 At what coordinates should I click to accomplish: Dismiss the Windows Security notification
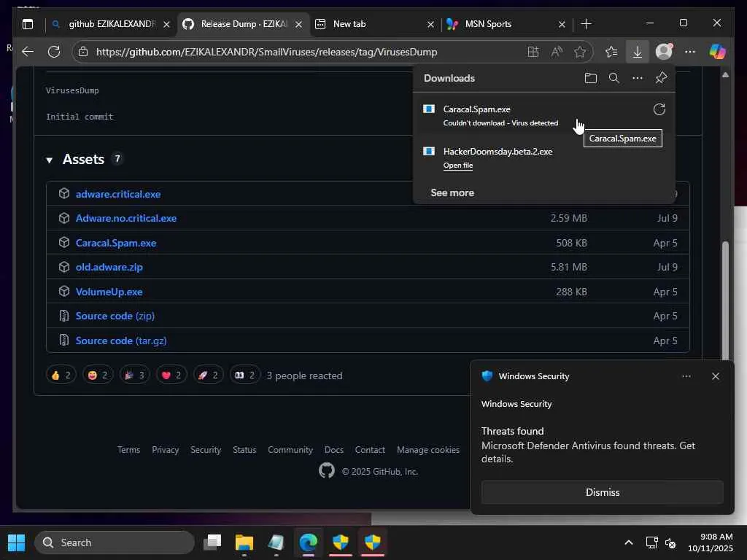tap(602, 492)
